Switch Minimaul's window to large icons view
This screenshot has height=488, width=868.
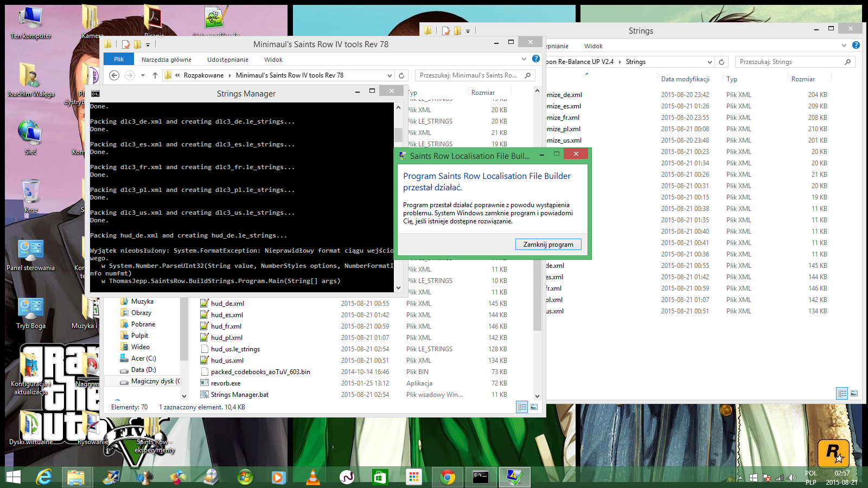coord(534,407)
